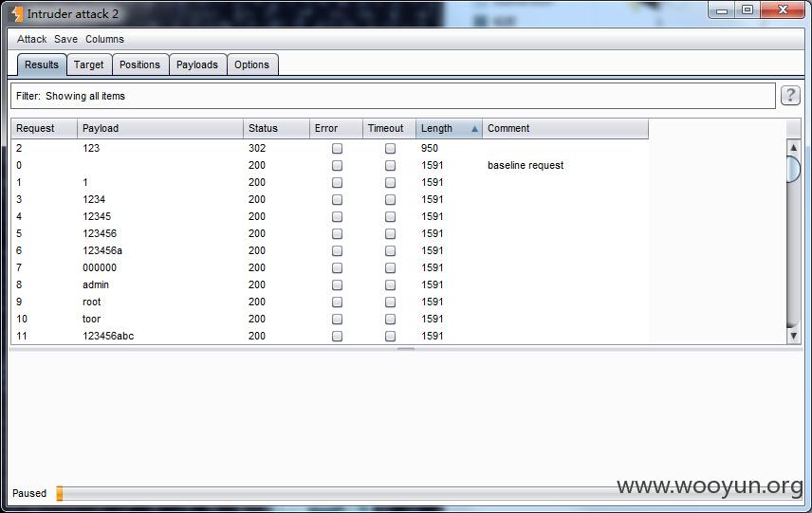This screenshot has height=513, width=812.
Task: Select the length value 950
Action: click(430, 148)
